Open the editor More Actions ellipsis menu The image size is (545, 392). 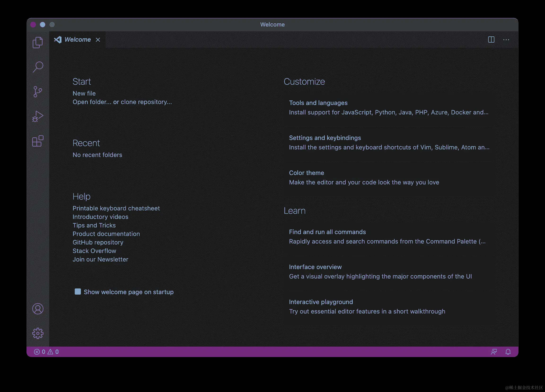pyautogui.click(x=506, y=40)
